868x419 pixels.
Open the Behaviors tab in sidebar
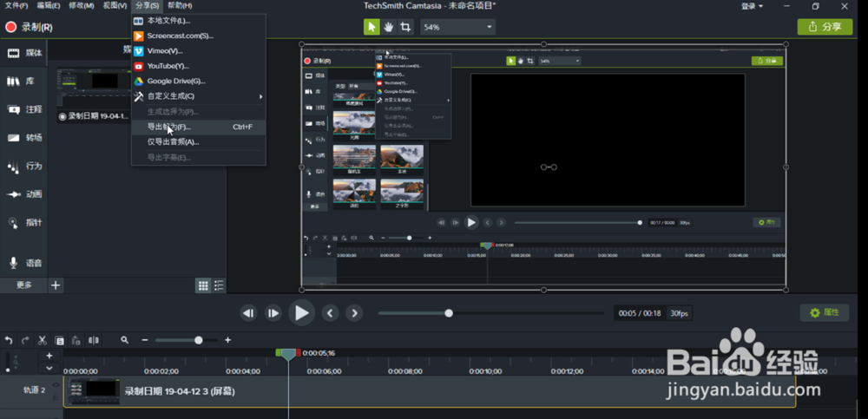click(23, 166)
